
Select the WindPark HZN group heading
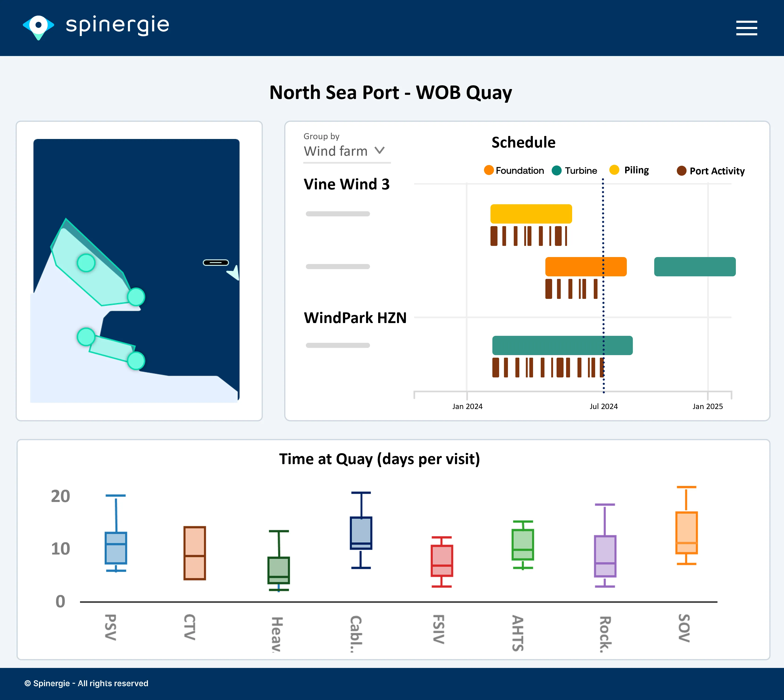pos(355,318)
